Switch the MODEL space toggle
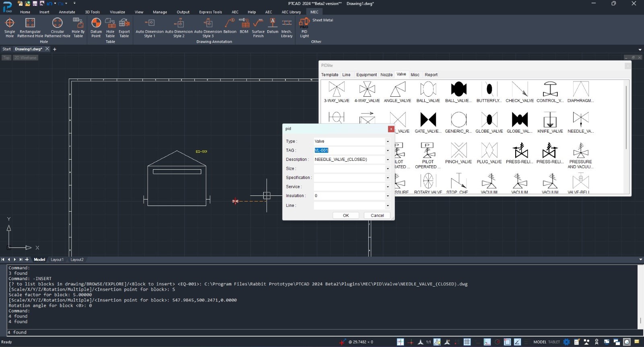This screenshot has width=644, height=347. click(539, 342)
